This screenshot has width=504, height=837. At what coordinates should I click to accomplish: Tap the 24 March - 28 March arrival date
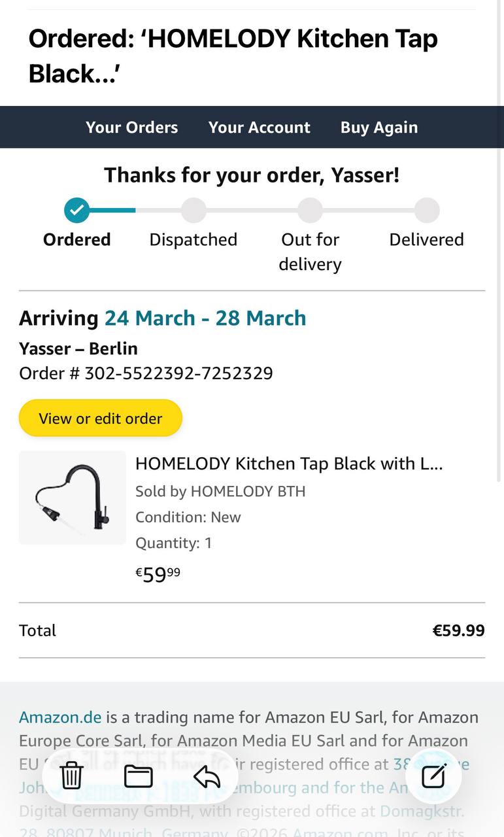click(x=205, y=318)
